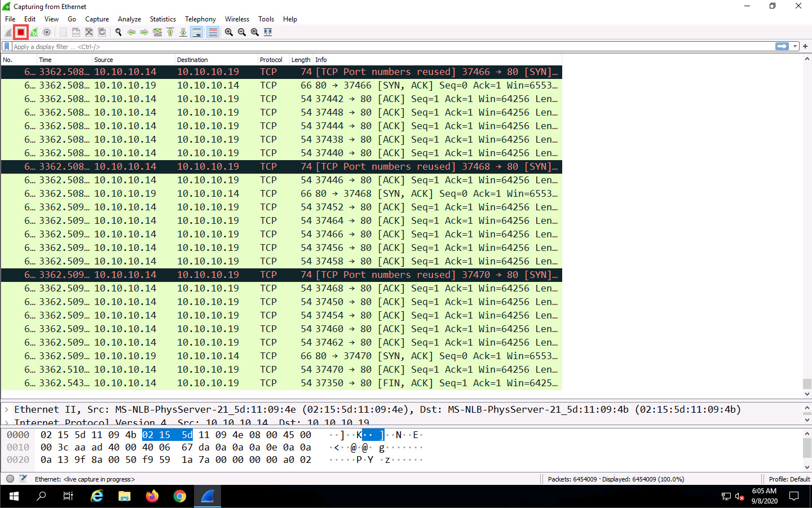Image resolution: width=812 pixels, height=508 pixels.
Task: Jump to the last packet
Action: click(x=183, y=32)
